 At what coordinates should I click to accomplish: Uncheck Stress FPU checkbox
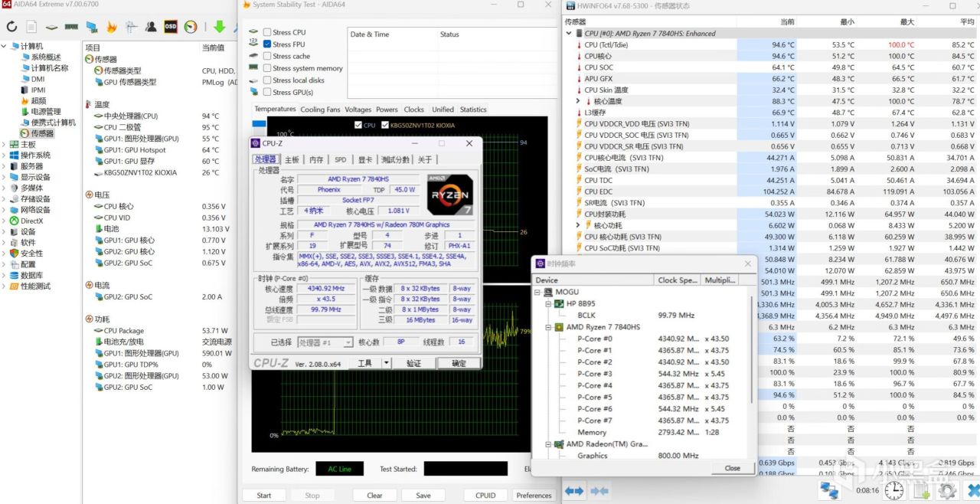pyautogui.click(x=267, y=44)
